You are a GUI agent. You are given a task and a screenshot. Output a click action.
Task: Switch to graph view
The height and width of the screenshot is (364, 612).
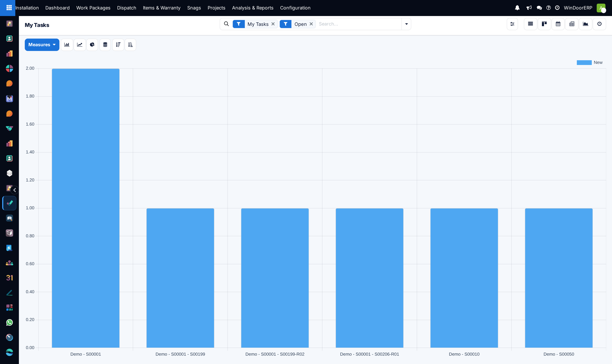coord(585,24)
